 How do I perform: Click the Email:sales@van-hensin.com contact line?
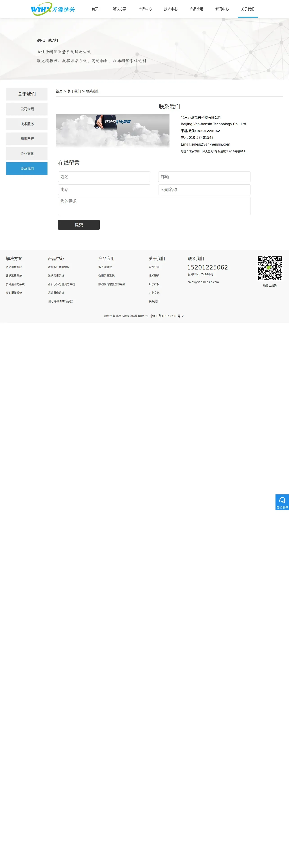205,144
